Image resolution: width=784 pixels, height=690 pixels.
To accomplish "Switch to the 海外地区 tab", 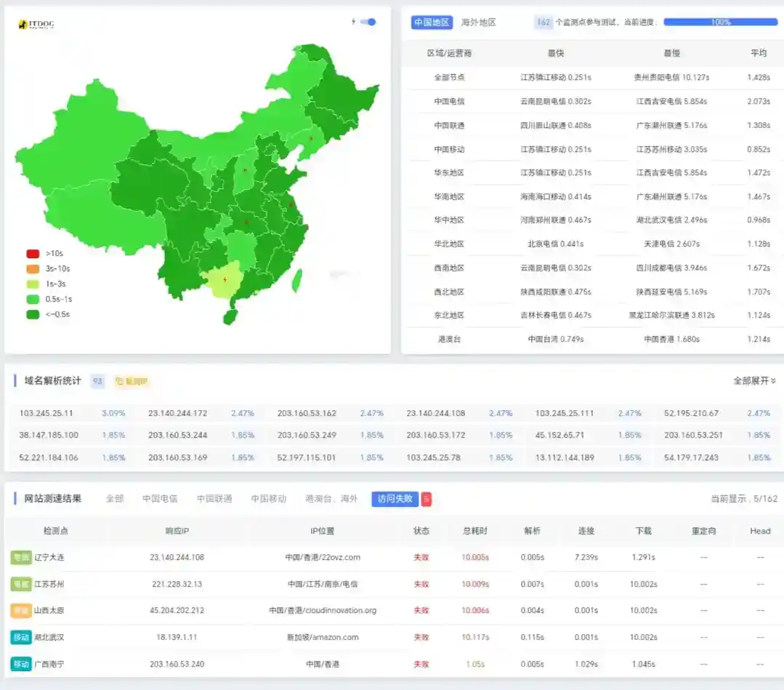I will pyautogui.click(x=478, y=23).
